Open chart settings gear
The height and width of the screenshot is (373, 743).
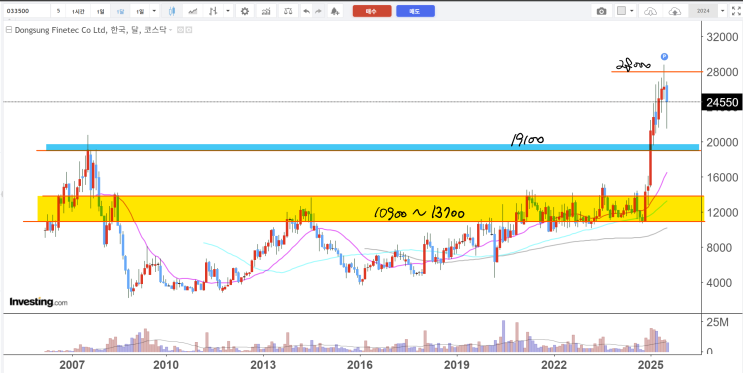click(245, 11)
